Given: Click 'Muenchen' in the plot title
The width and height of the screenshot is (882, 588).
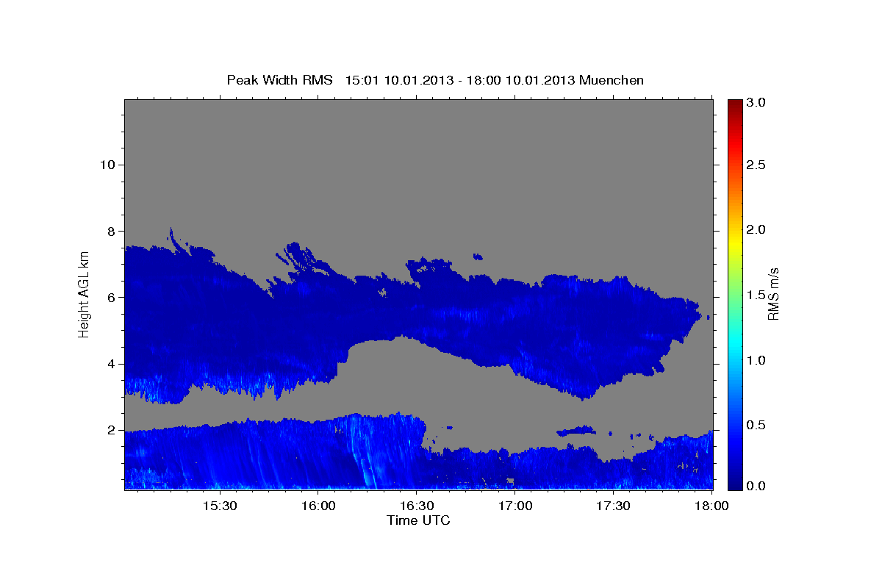Looking at the screenshot, I should coord(612,80).
